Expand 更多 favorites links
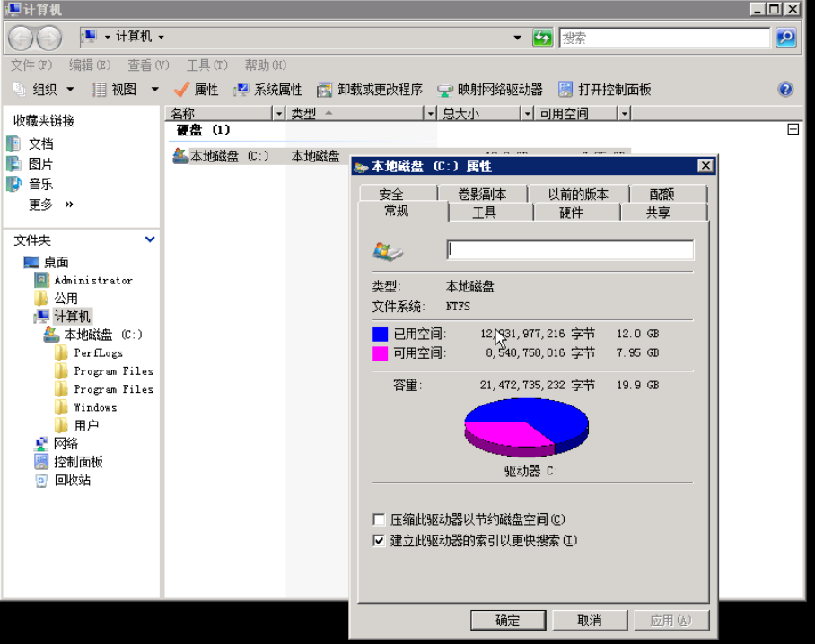The width and height of the screenshot is (815, 644). [51, 205]
